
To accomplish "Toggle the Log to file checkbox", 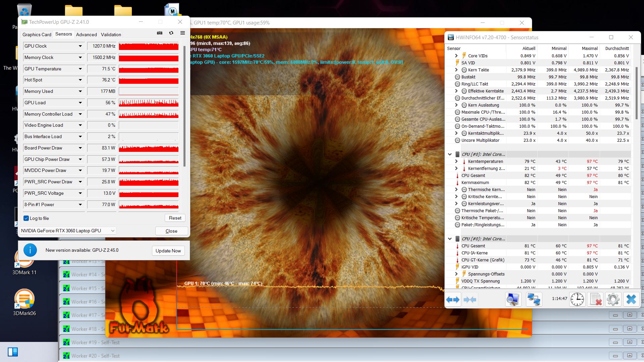I will click(26, 218).
